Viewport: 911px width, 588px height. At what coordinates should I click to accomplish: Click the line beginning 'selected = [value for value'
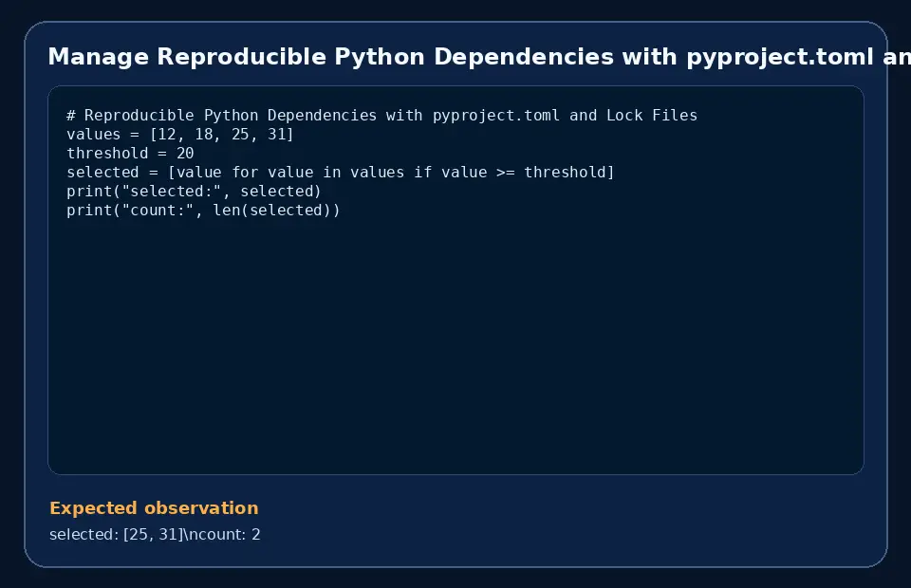(x=341, y=173)
